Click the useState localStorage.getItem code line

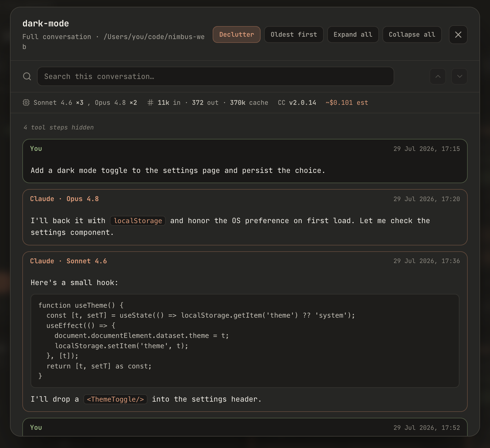(x=201, y=315)
